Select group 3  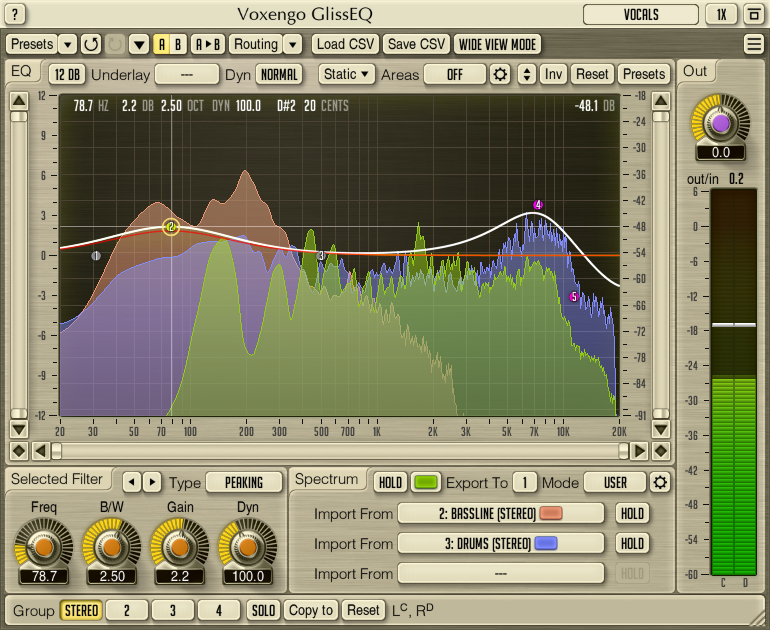click(173, 610)
